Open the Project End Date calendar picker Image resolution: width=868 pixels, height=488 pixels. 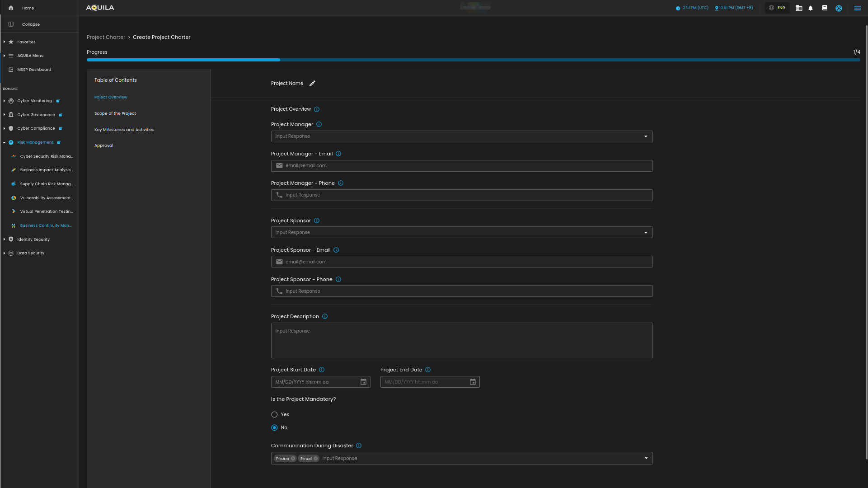click(x=473, y=382)
